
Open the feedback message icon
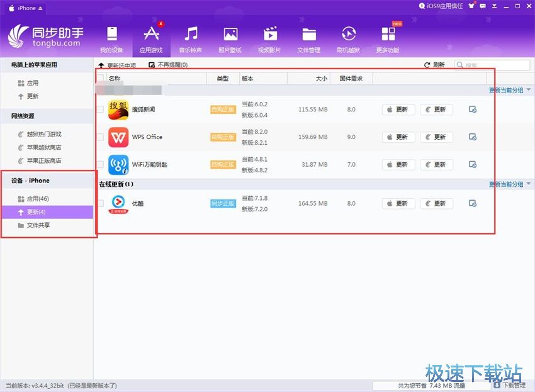pyautogui.click(x=483, y=6)
